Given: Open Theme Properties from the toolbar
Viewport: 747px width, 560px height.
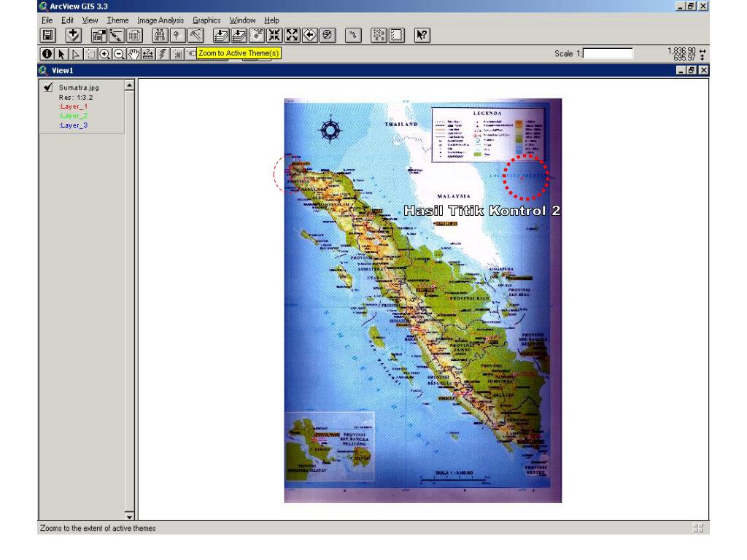Looking at the screenshot, I should coord(98,35).
